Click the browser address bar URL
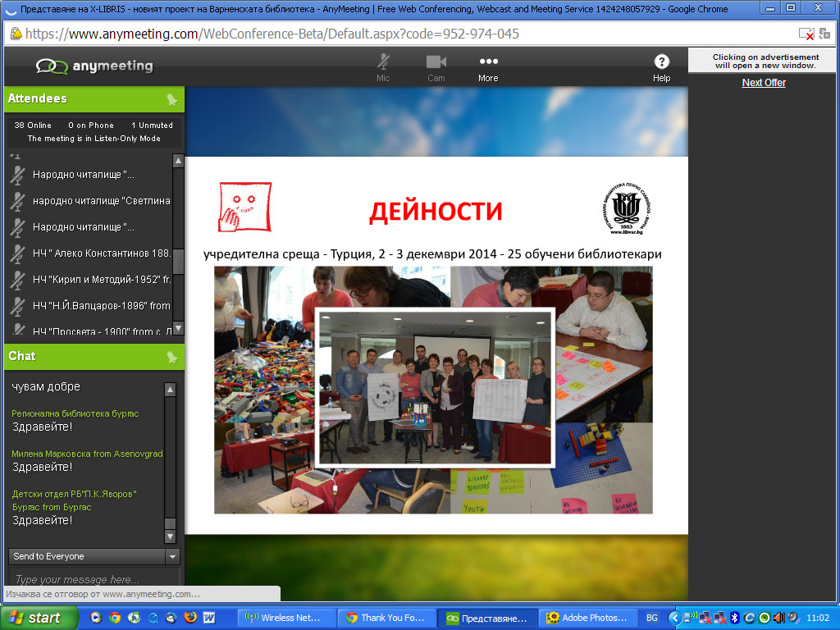 [272, 34]
